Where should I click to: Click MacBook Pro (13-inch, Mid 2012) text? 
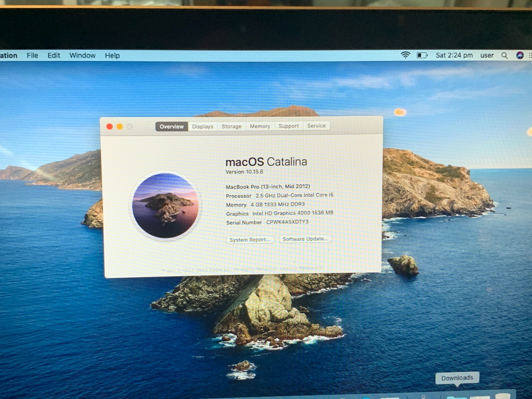click(x=268, y=187)
